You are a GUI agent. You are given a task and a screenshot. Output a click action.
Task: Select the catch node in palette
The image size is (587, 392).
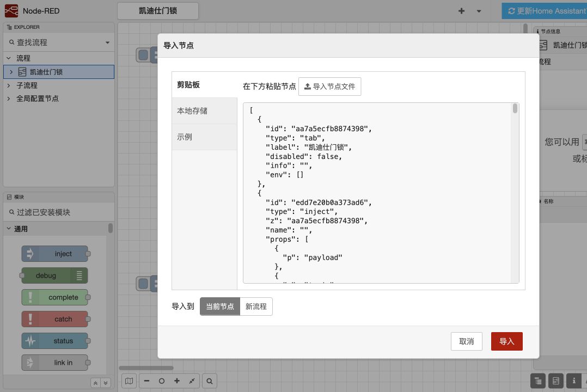(x=55, y=319)
